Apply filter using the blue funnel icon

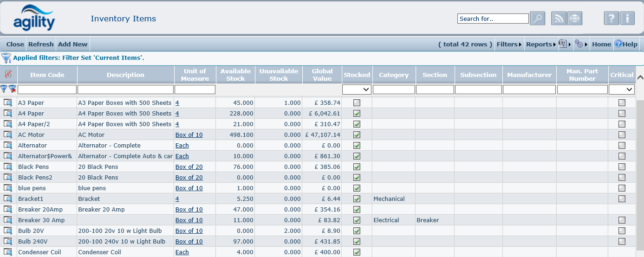pos(4,89)
